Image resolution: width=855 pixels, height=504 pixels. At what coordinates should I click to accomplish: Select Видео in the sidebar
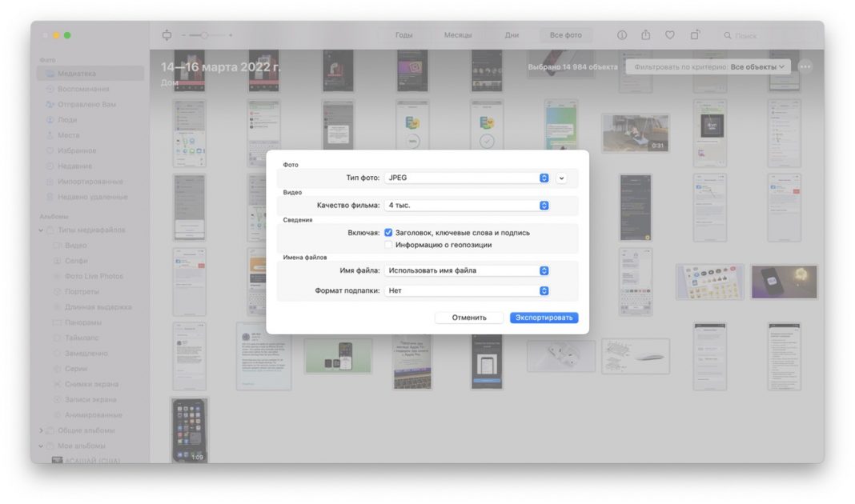coord(90,246)
